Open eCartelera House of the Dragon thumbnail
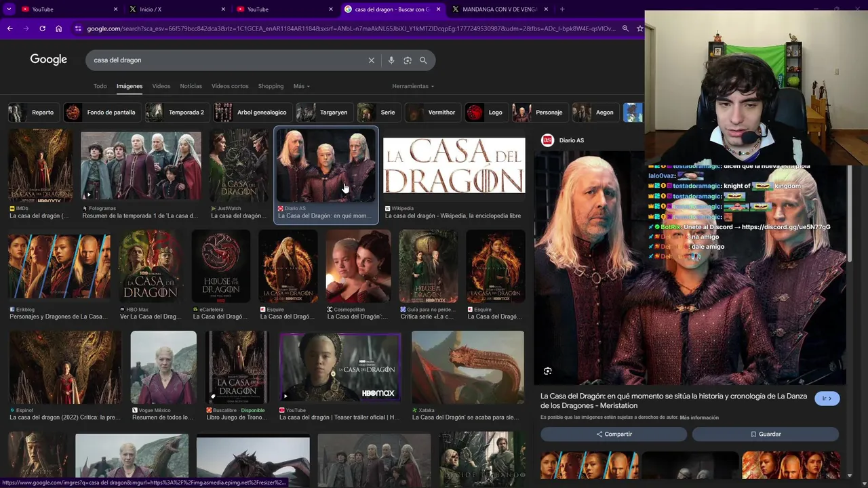This screenshot has height=488, width=868. click(x=221, y=266)
